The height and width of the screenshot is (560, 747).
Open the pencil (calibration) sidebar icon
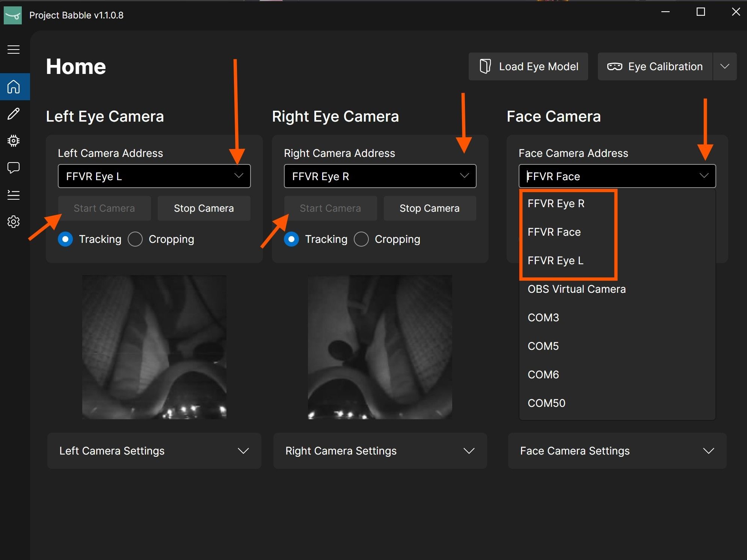click(x=14, y=114)
